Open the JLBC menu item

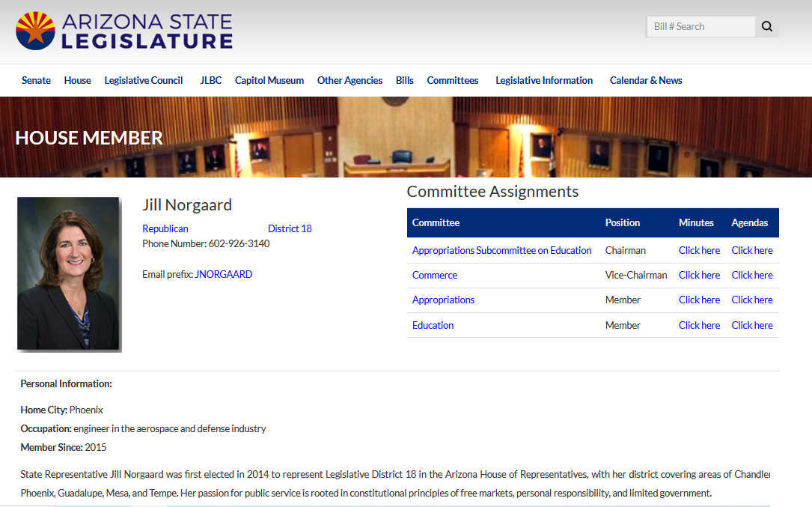pyautogui.click(x=211, y=80)
